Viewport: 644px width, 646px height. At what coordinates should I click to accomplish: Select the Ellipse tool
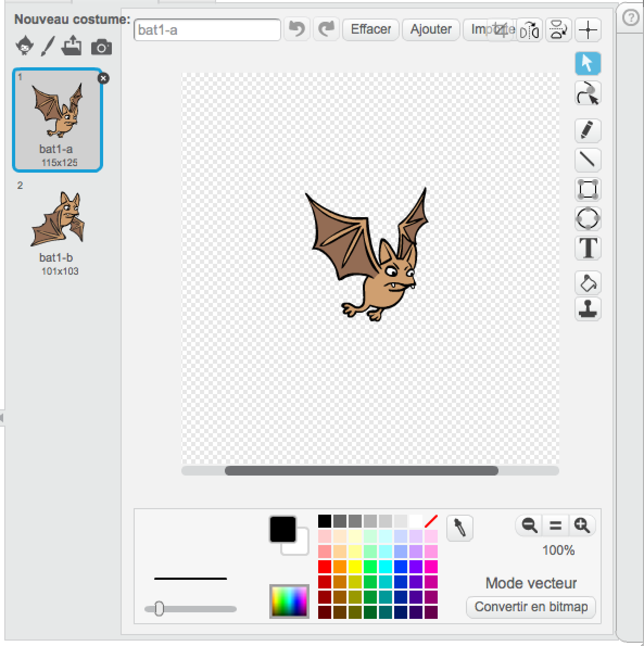pos(588,218)
